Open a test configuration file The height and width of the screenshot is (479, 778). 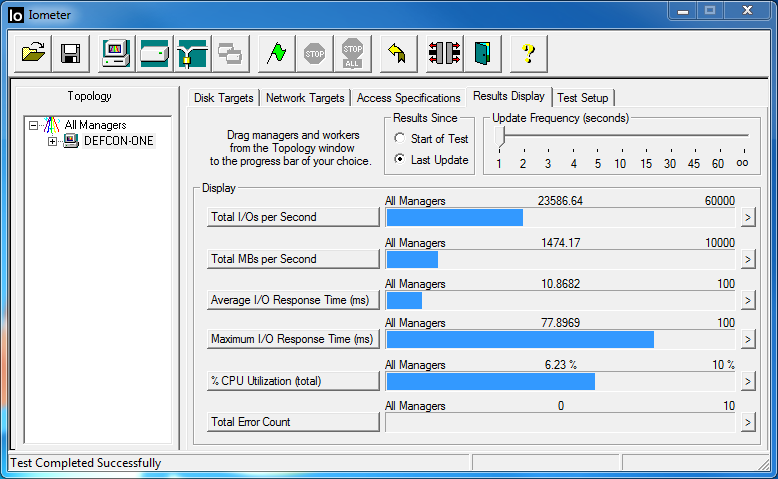pos(34,54)
